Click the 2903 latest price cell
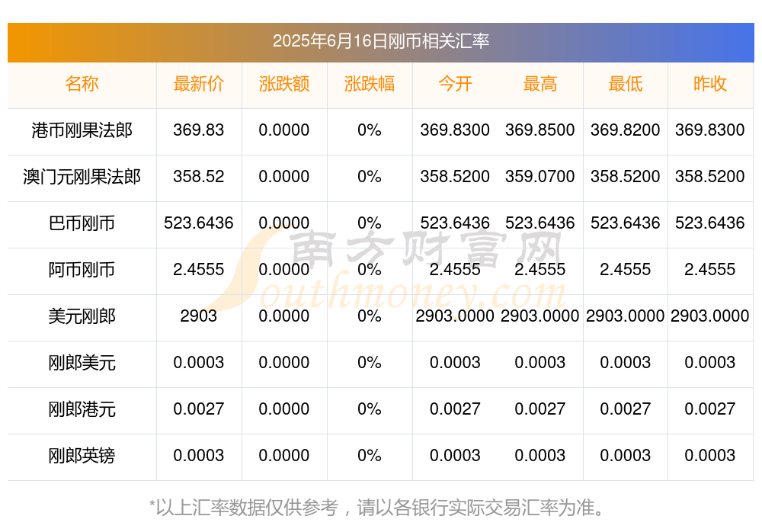762x532 pixels. (x=199, y=317)
